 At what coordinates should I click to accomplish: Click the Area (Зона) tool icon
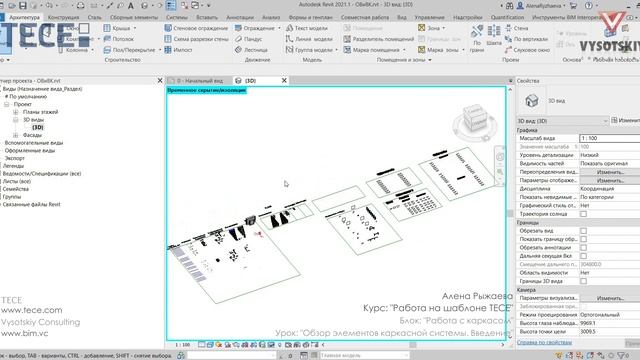tap(422, 28)
